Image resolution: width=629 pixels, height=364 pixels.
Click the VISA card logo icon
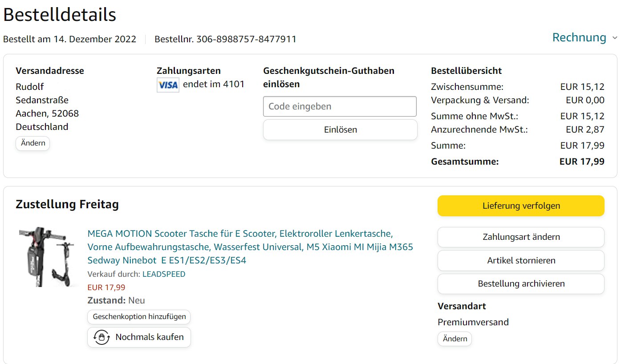168,85
